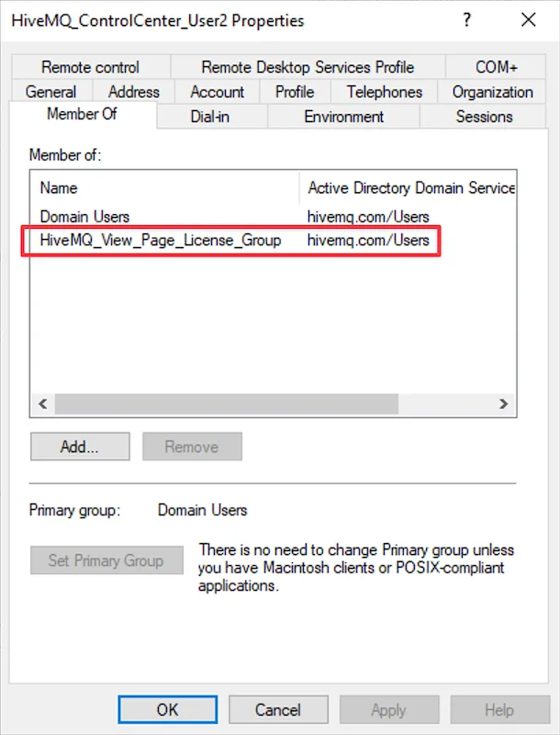Close the Properties dialog

(529, 19)
